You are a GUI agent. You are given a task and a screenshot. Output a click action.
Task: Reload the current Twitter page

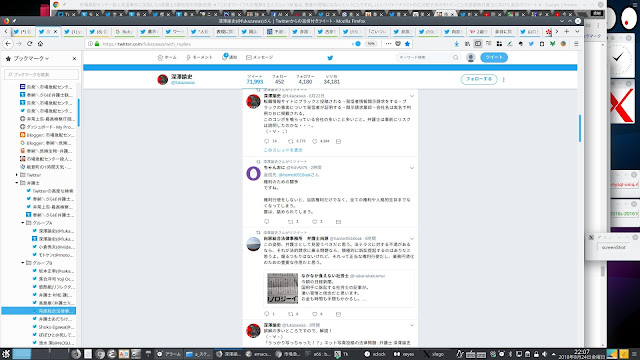pos(29,44)
